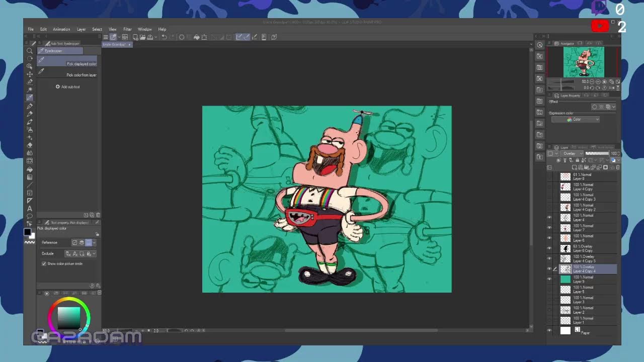This screenshot has width=644, height=362.
Task: Select the Eraser tool
Action: tap(30, 145)
